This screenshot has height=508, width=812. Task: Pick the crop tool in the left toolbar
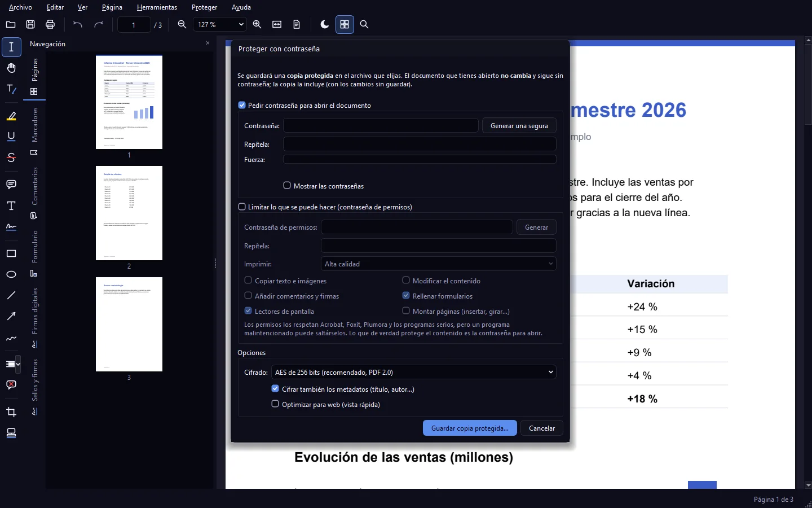(11, 412)
